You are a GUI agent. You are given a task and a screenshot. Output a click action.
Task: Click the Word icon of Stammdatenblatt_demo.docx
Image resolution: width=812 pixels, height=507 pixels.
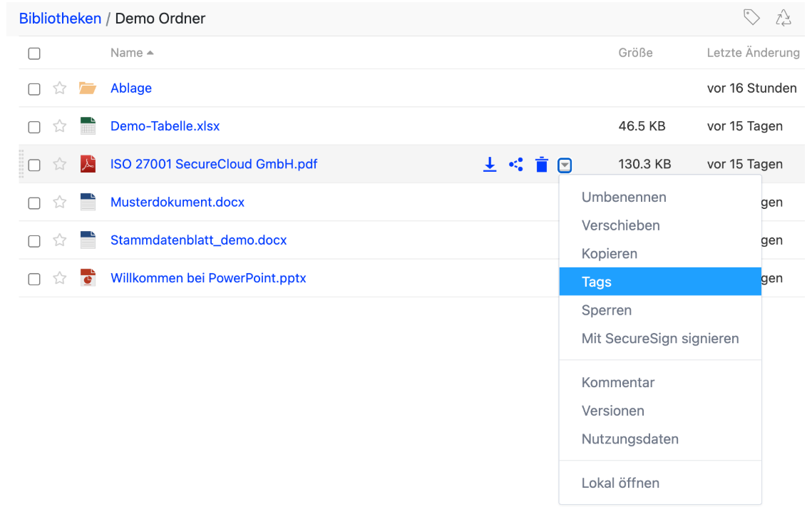88,240
